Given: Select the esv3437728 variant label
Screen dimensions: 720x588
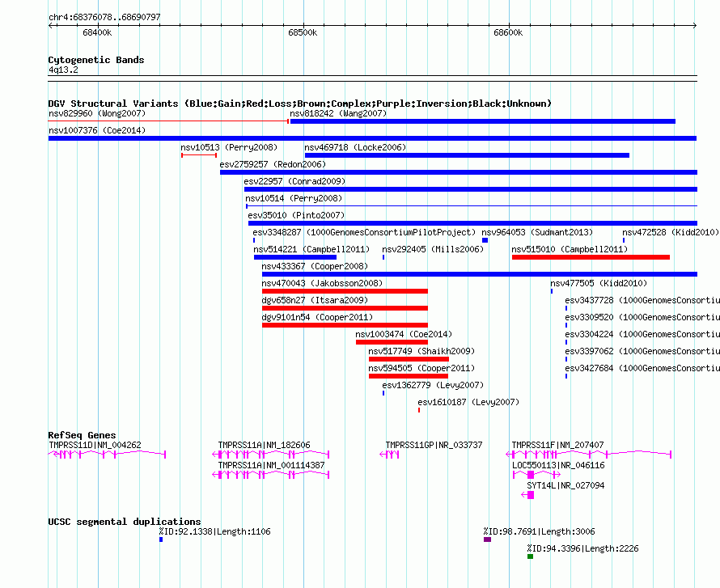Looking at the screenshot, I should 642,300.
